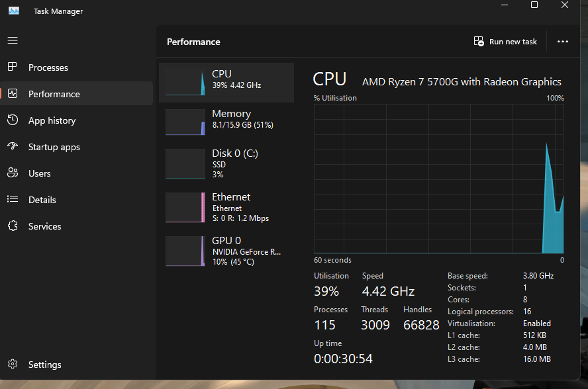Click the Up time 0:00:30:54 value

pyautogui.click(x=343, y=359)
